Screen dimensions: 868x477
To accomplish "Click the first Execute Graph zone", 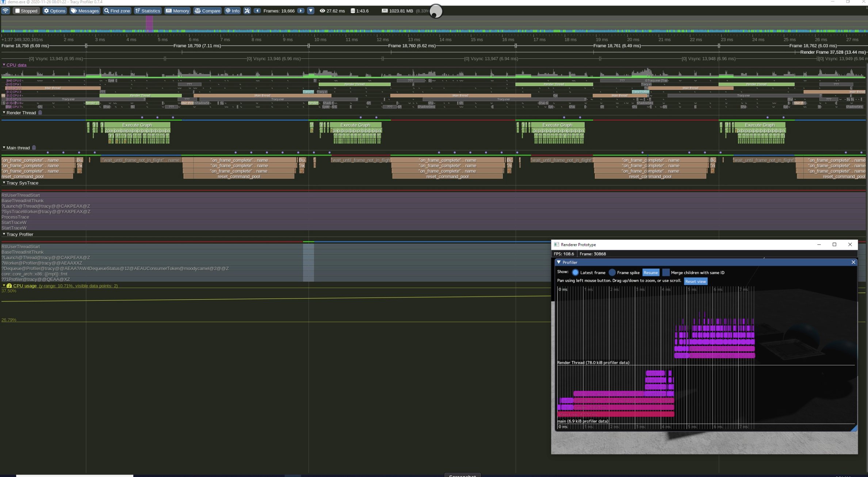I will [137, 125].
